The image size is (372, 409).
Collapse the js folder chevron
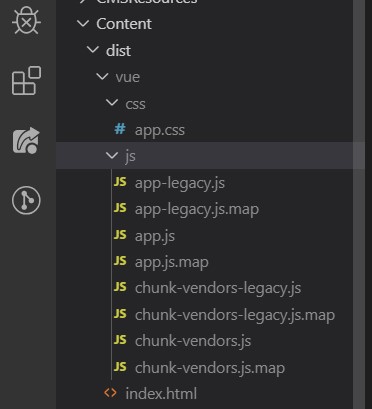pyautogui.click(x=112, y=155)
